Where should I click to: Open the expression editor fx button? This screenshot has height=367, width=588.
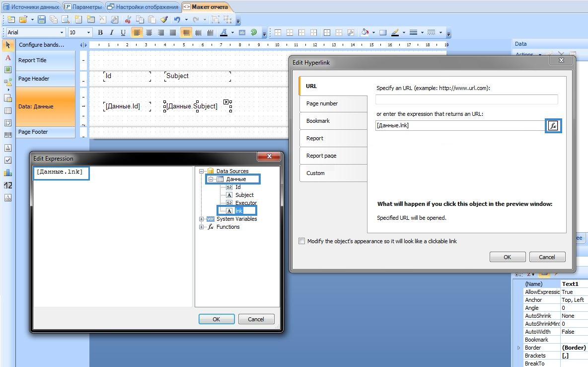[x=553, y=126]
